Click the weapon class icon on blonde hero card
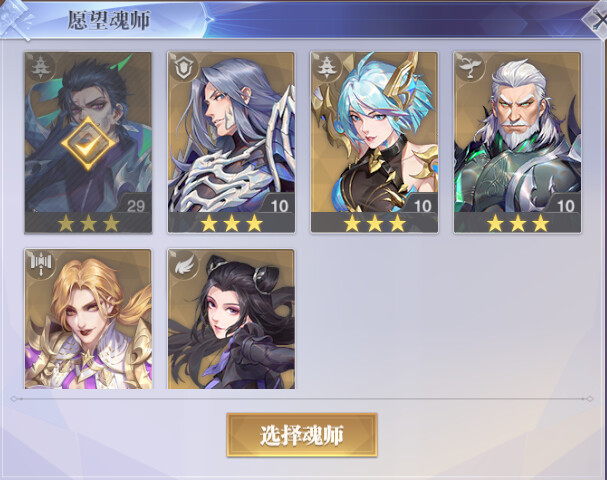Screen dimensions: 607x480 point(39,264)
